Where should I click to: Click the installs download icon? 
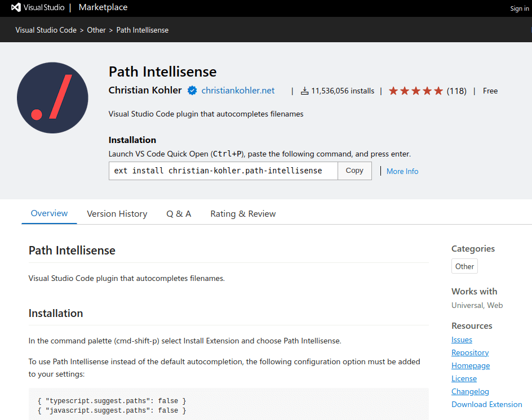point(304,90)
